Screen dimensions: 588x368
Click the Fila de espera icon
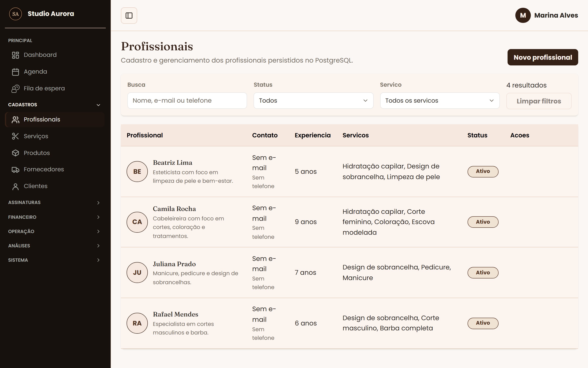[16, 89]
